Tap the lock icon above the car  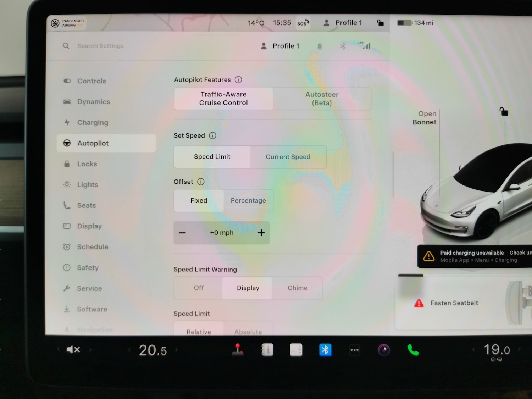(504, 112)
